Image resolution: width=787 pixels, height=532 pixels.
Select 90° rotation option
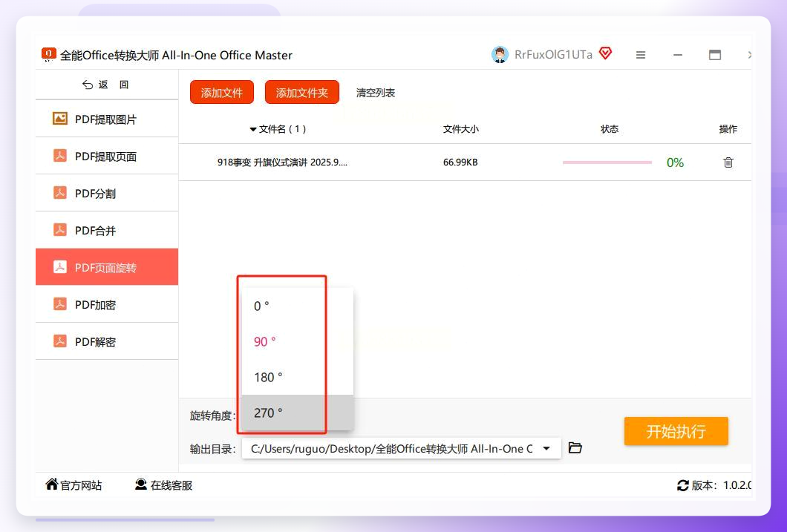tap(298, 341)
